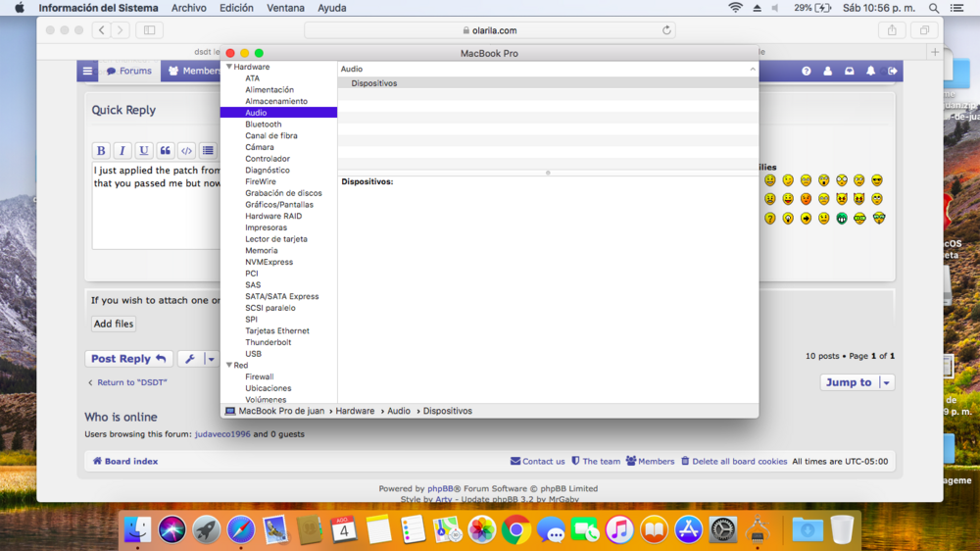980x551 pixels.
Task: Open Google Chrome from the dock
Action: [515, 530]
